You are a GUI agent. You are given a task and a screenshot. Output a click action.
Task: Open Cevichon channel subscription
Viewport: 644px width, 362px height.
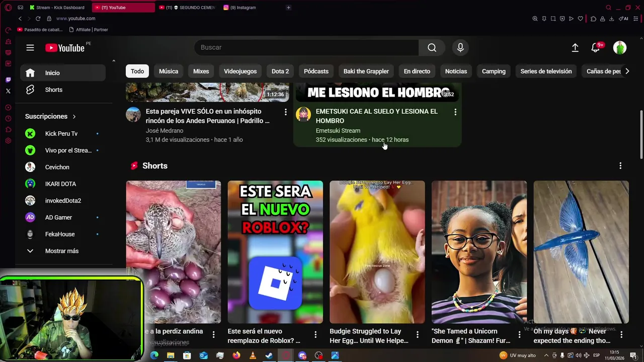(63, 167)
